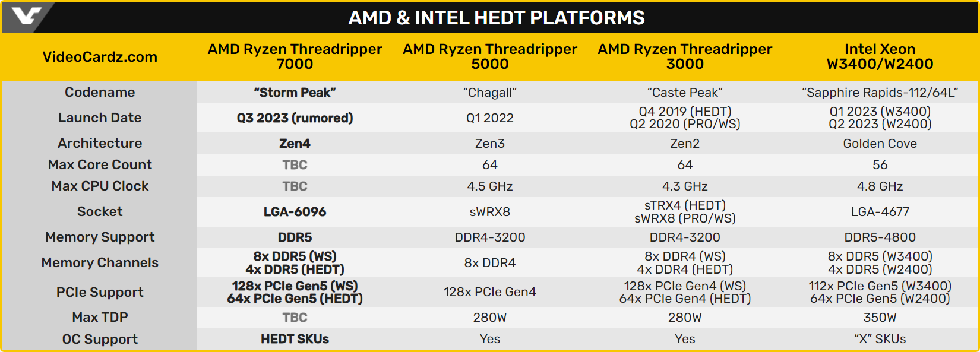Click the Intel Xeon W3400/W2400 column header
This screenshot has width=980, height=352.
tap(880, 56)
